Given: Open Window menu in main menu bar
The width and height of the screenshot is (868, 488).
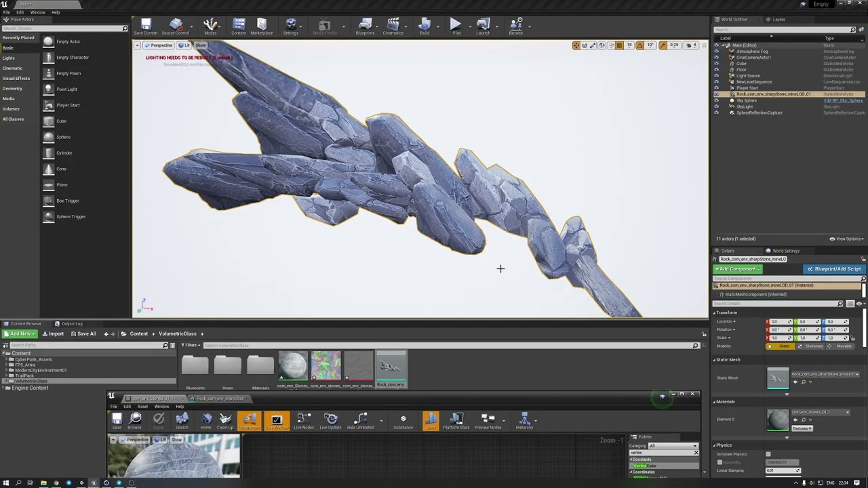Looking at the screenshot, I should (37, 12).
